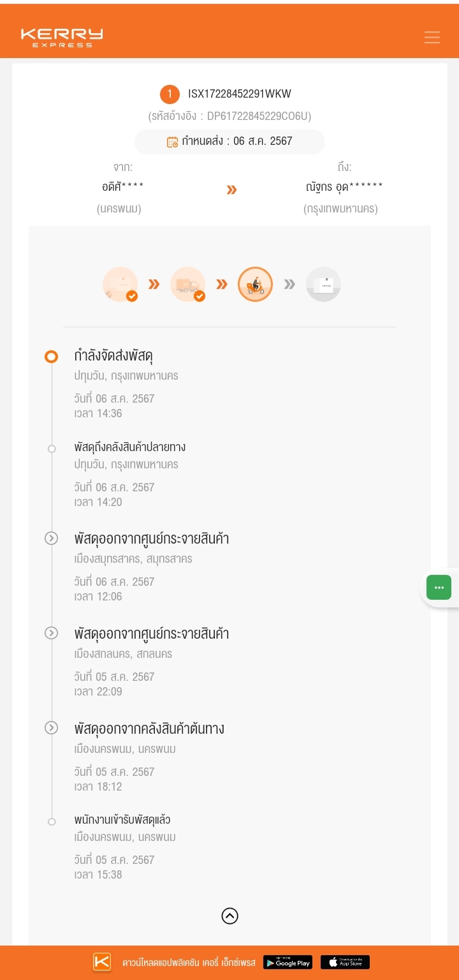Open the hamburger menu
Viewport: 459px width, 980px height.
(432, 37)
